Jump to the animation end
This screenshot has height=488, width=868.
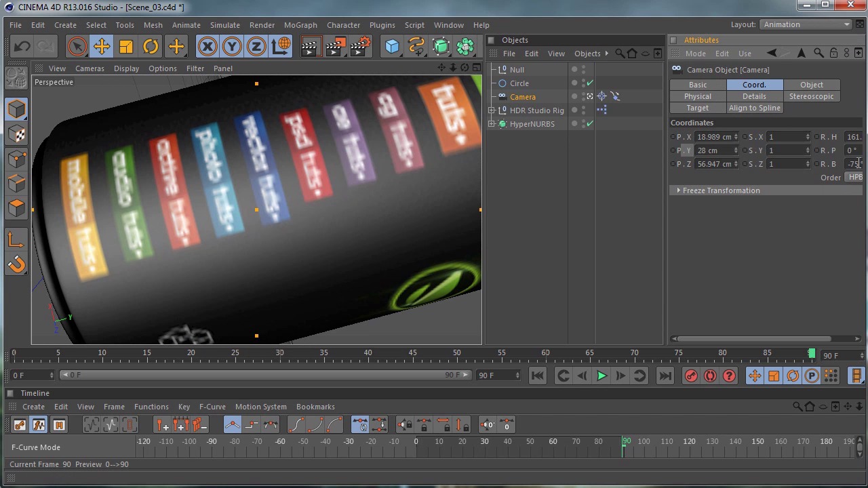(x=665, y=376)
